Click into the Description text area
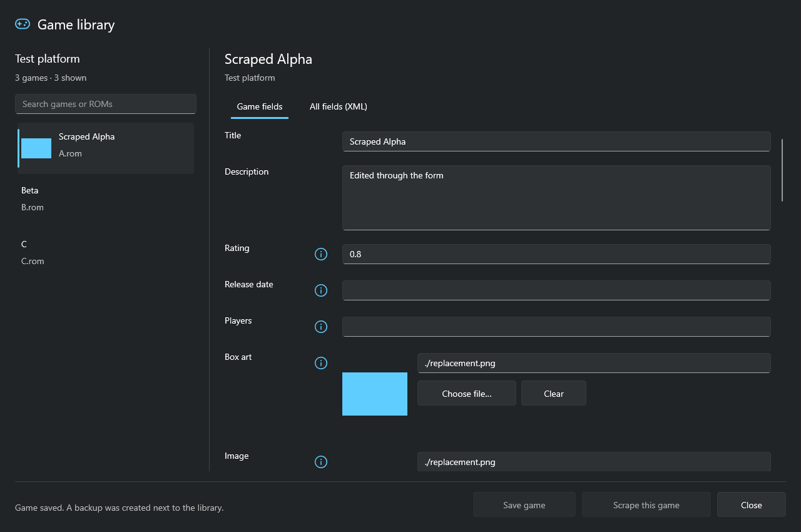 [x=556, y=198]
